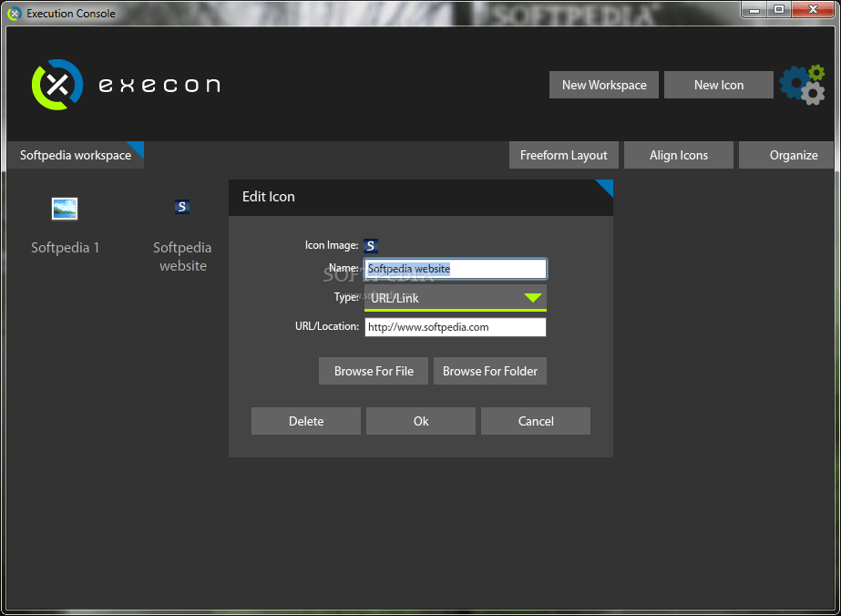Focus the Name input field
This screenshot has width=841, height=616.
pyautogui.click(x=456, y=269)
